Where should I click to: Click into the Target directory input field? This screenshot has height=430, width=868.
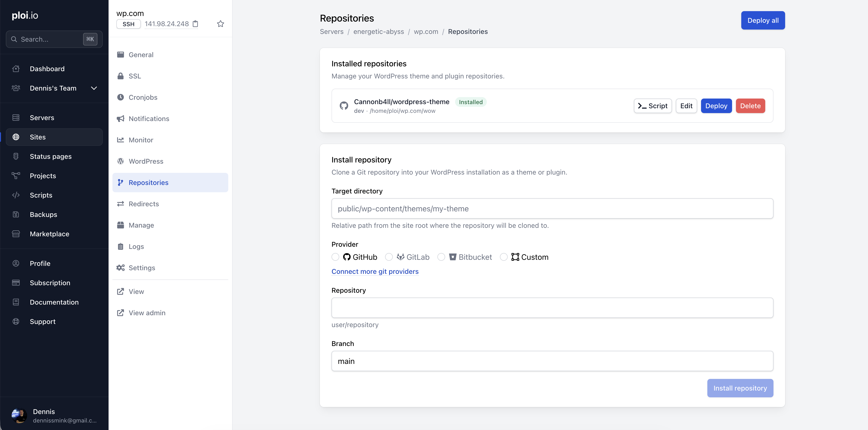pos(552,209)
